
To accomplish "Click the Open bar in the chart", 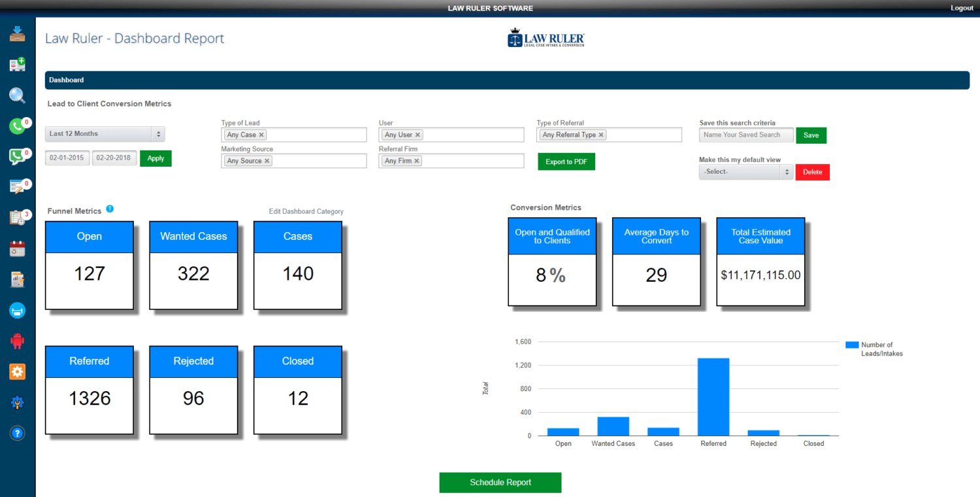I will click(x=563, y=432).
